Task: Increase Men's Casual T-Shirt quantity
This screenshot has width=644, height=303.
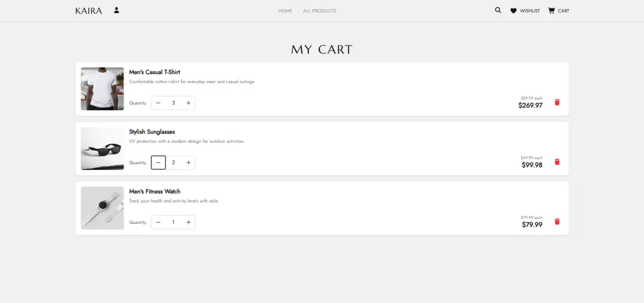Action: (x=188, y=103)
